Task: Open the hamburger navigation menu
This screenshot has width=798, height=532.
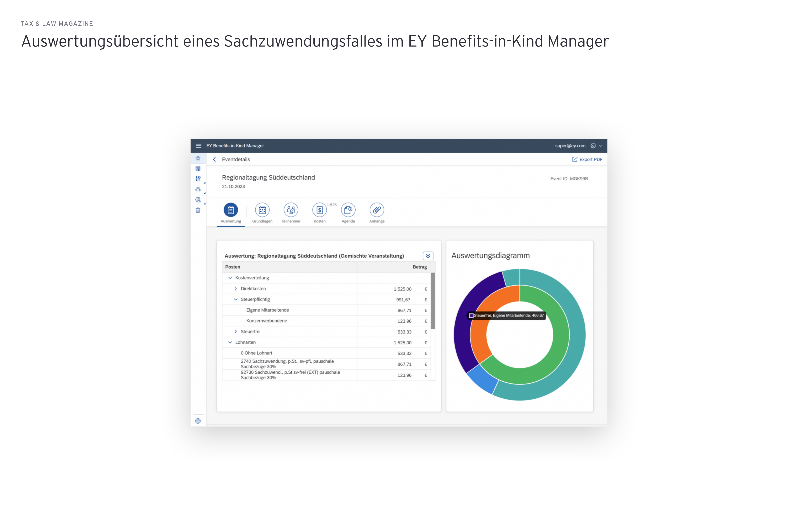Action: click(x=198, y=145)
